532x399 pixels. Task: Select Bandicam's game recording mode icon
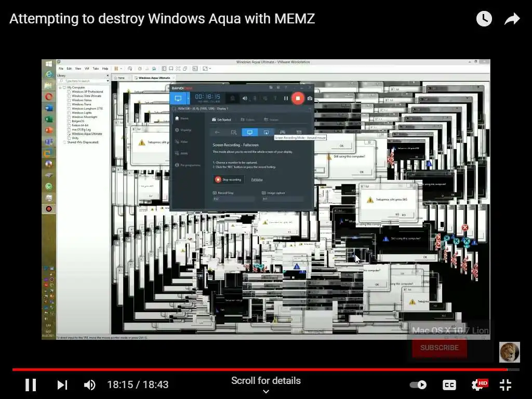click(282, 132)
